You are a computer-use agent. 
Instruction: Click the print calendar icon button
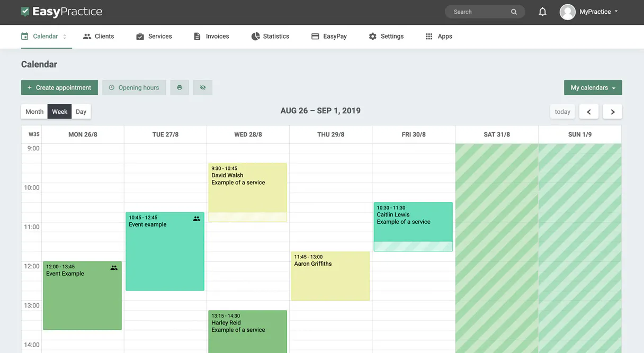point(180,88)
